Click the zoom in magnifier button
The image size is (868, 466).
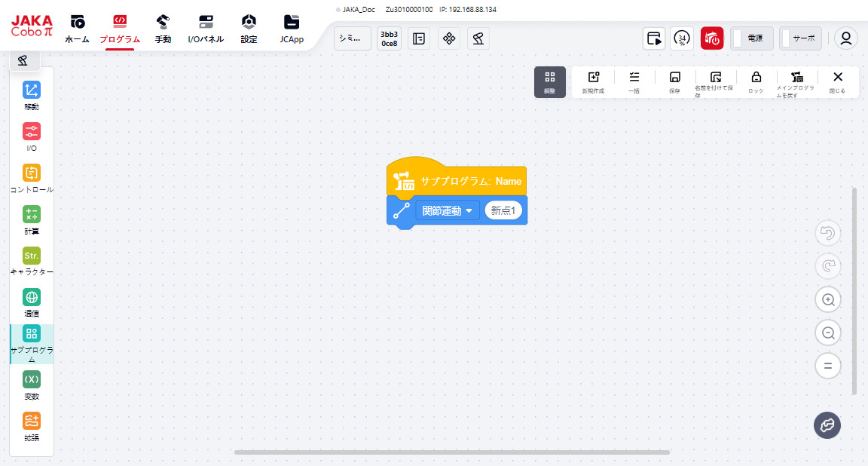tap(828, 299)
